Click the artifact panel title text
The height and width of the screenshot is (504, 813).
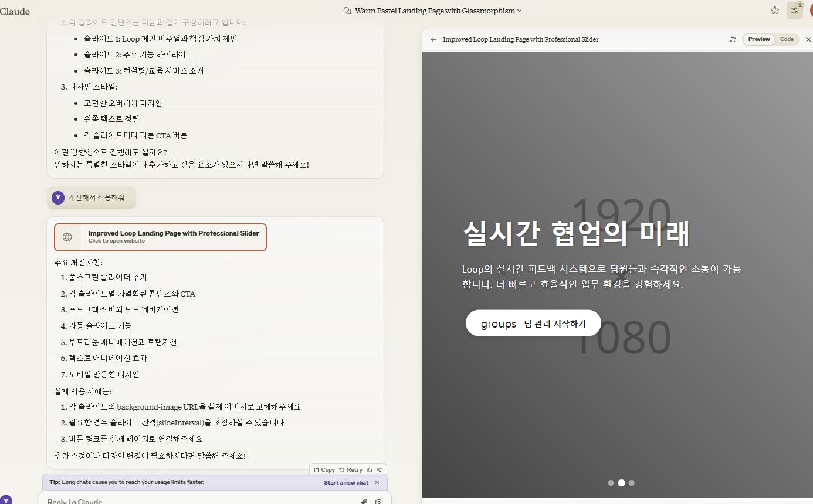coord(521,39)
